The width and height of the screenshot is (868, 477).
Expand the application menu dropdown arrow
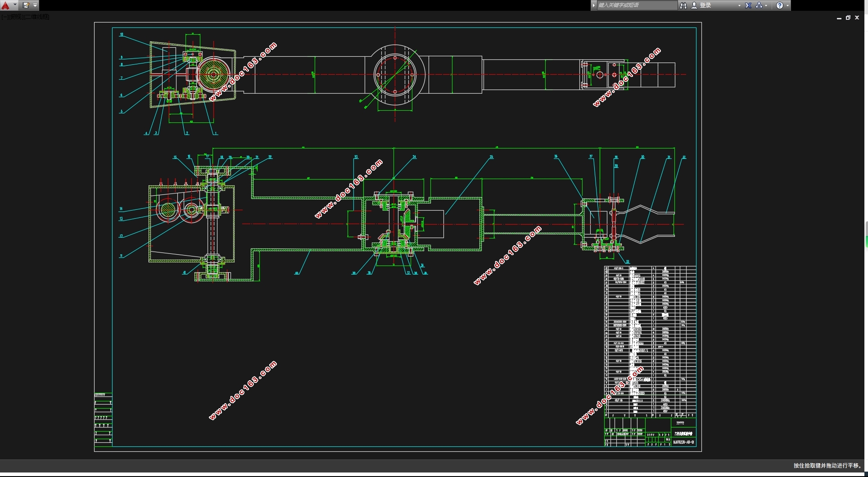(15, 5)
